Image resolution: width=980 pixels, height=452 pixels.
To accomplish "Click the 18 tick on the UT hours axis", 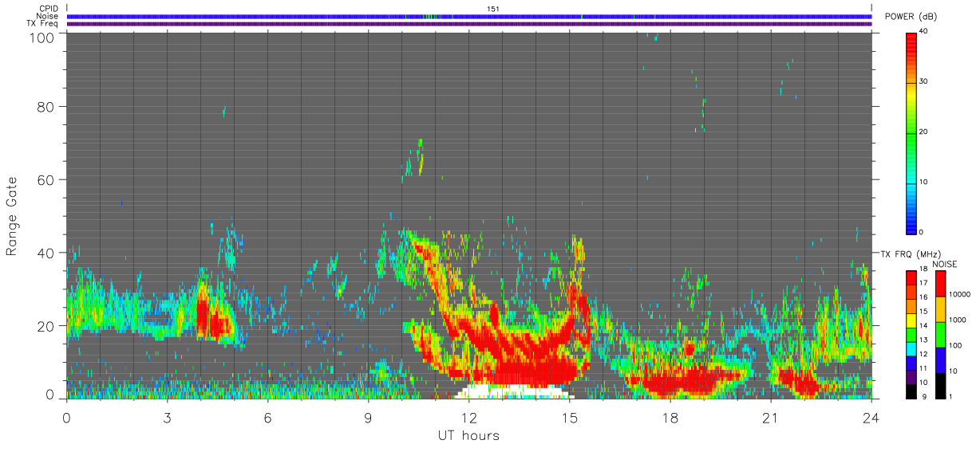I will point(670,418).
